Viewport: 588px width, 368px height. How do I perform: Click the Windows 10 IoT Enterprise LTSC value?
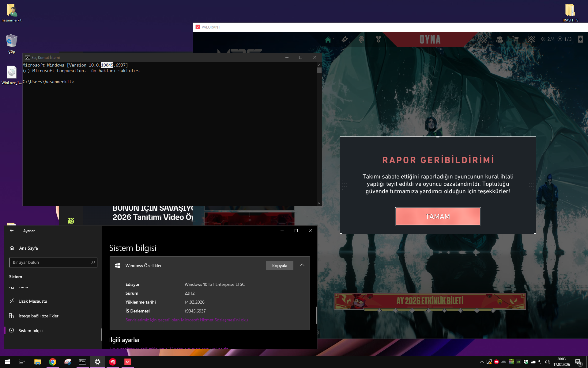pyautogui.click(x=215, y=284)
